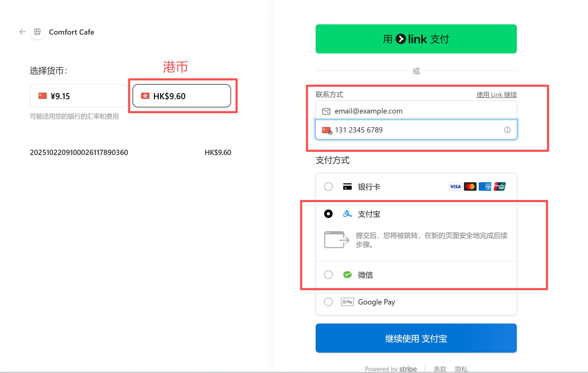Click the Visa card brand icon
The image size is (588, 373).
[455, 186]
